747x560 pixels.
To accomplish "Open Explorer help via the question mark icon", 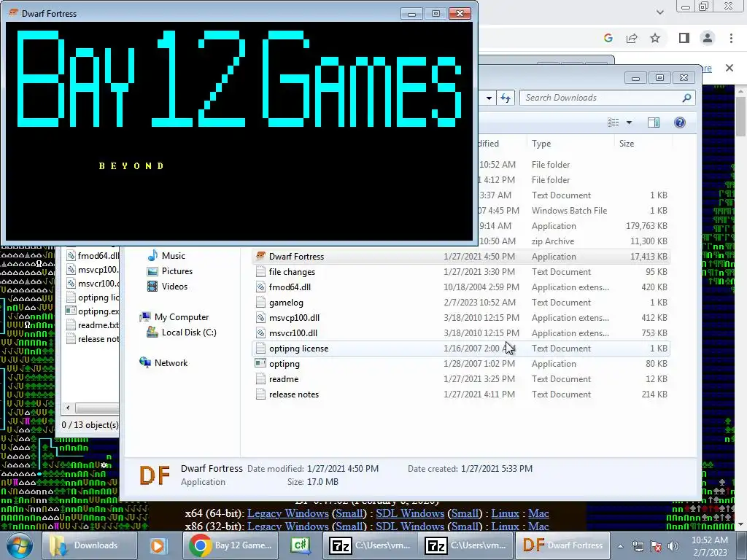I will (680, 122).
